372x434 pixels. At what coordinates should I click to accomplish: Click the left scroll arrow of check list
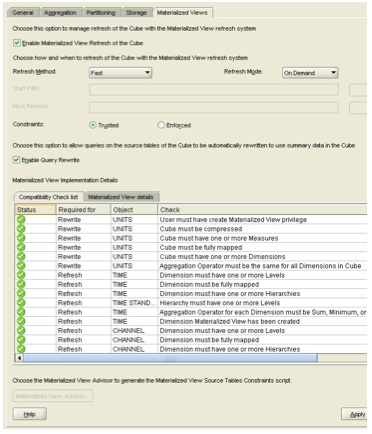pyautogui.click(x=19, y=358)
